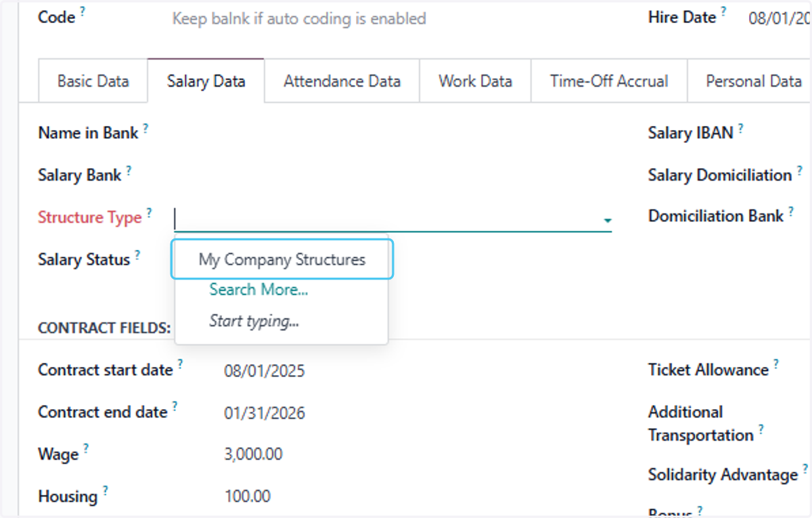Show help tooltip for Solidarity Advantage
This screenshot has width=812, height=518.
click(805, 469)
